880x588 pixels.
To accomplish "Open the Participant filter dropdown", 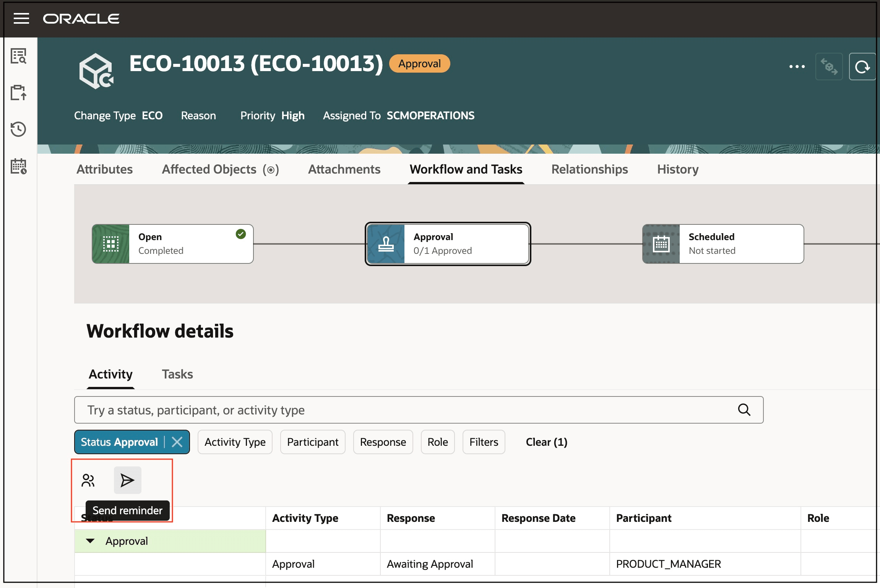I will coord(313,442).
